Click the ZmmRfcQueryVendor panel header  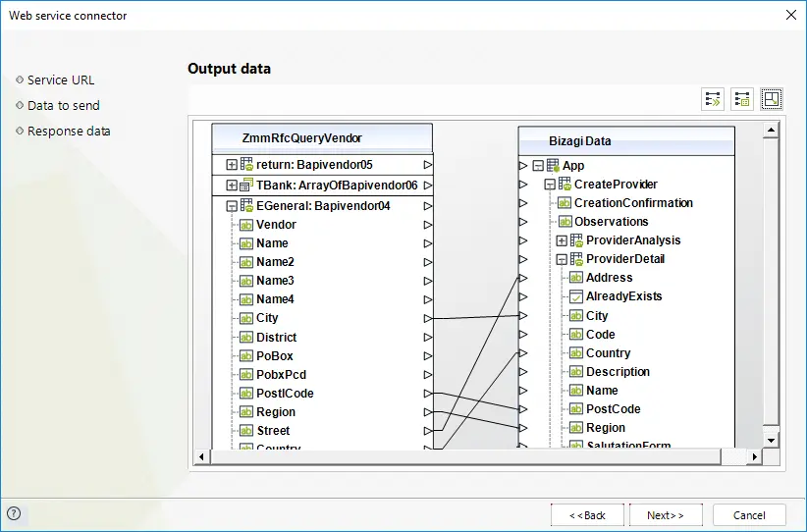(x=322, y=137)
